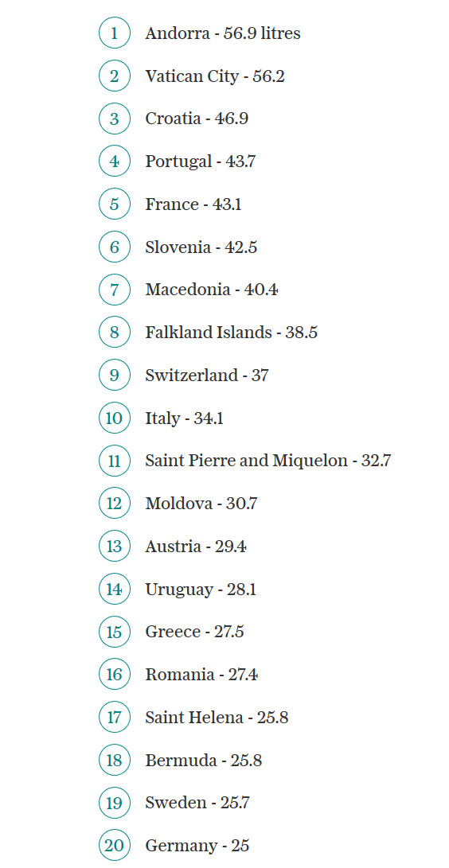The image size is (449, 868).
Task: Select the Slovenia - 42.5 entry
Action: point(201,247)
